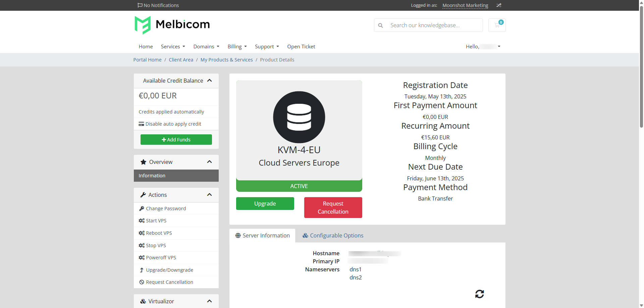The width and height of the screenshot is (644, 308).
Task: Select the Server Information tab
Action: pyautogui.click(x=262, y=235)
